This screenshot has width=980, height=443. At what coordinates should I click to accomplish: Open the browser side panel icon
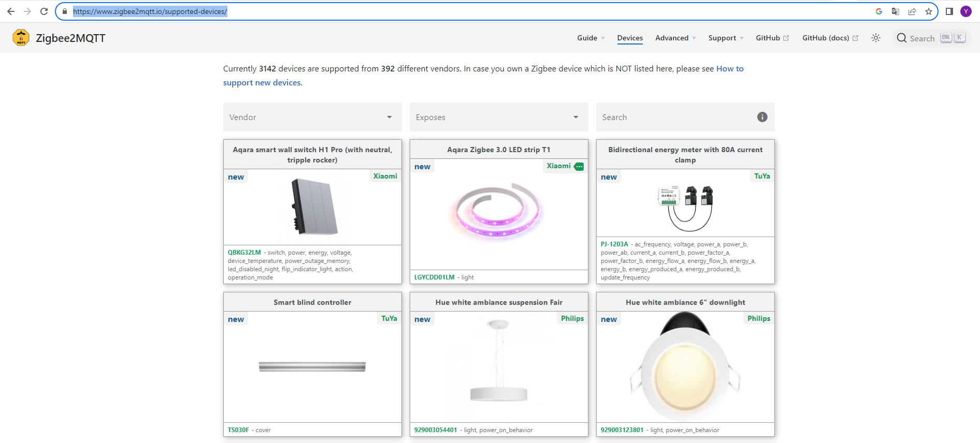coord(949,11)
